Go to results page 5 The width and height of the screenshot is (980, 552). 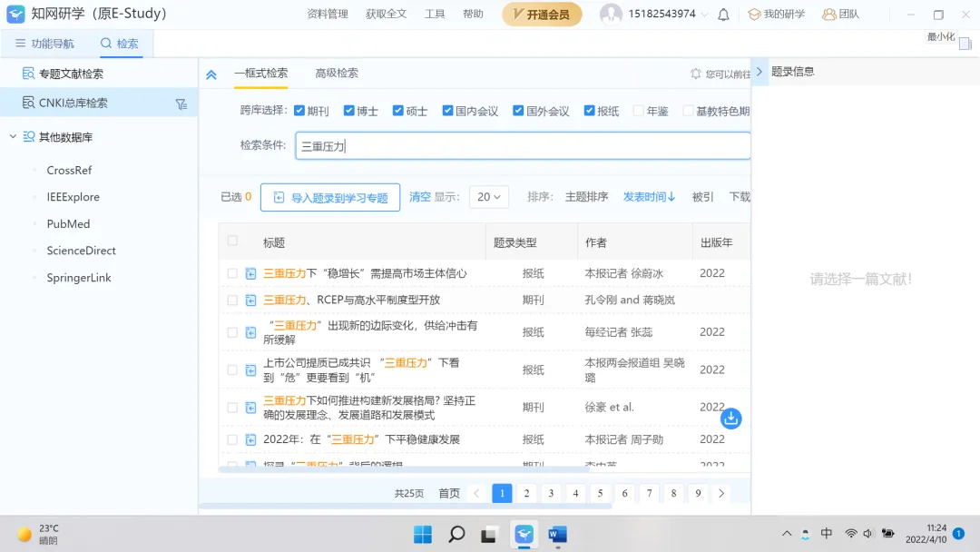pyautogui.click(x=600, y=493)
